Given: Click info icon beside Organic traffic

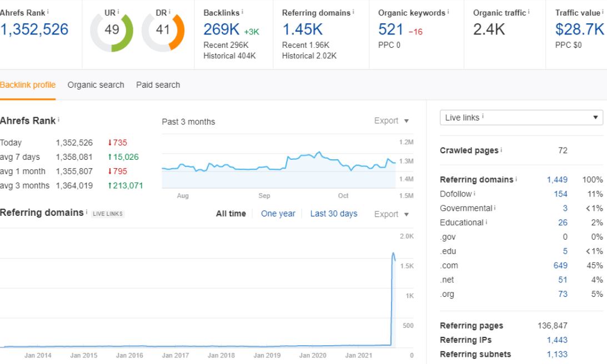Looking at the screenshot, I should pos(529,12).
